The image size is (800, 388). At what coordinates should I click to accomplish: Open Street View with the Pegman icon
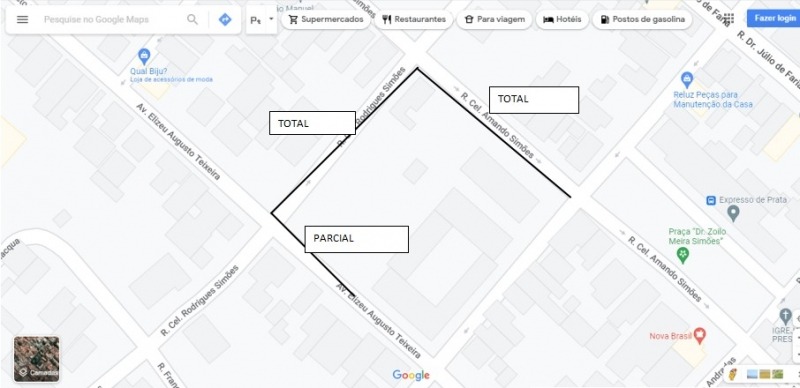click(x=733, y=374)
